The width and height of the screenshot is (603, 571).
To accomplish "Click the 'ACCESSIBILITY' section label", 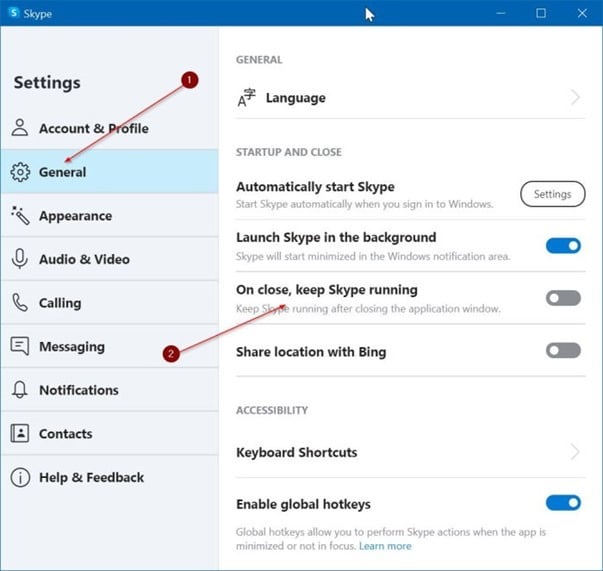I will (x=272, y=410).
